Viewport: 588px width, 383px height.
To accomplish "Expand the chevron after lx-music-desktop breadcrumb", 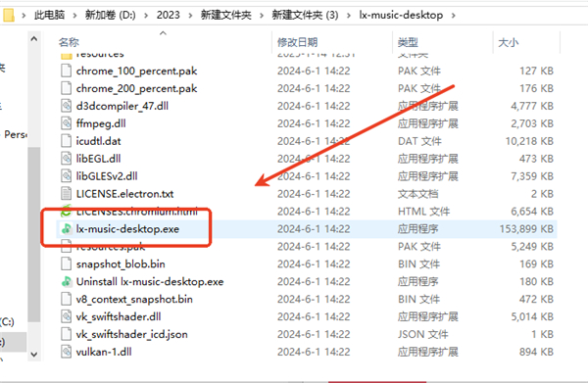I will point(454,16).
